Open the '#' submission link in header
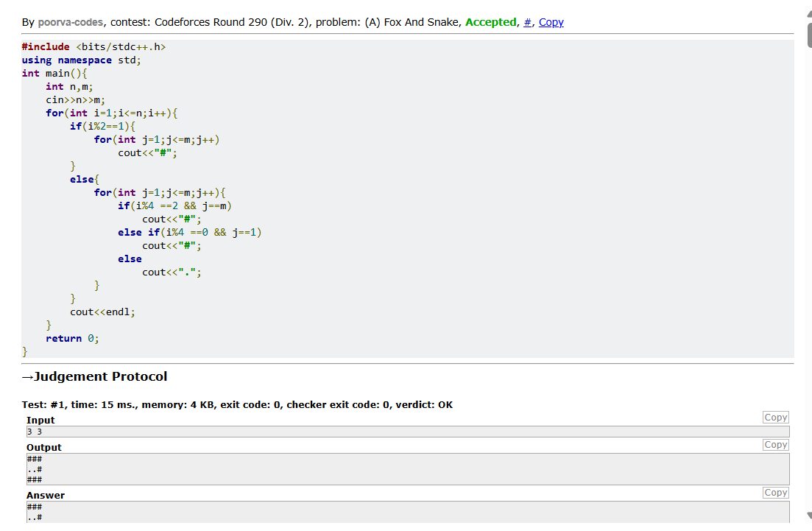 pyautogui.click(x=527, y=22)
